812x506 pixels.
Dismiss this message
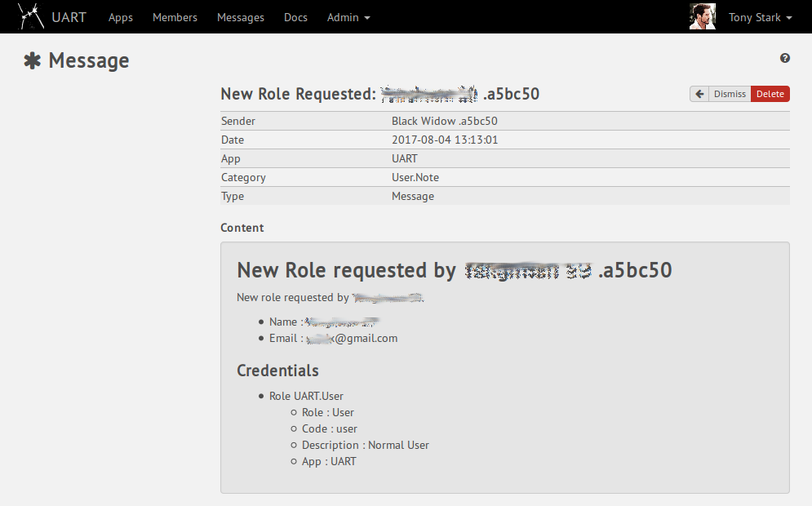coord(730,94)
